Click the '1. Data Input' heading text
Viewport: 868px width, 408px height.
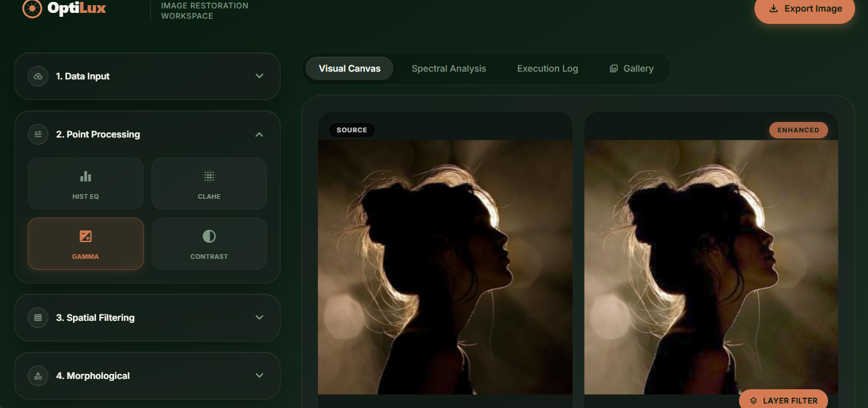click(x=83, y=76)
